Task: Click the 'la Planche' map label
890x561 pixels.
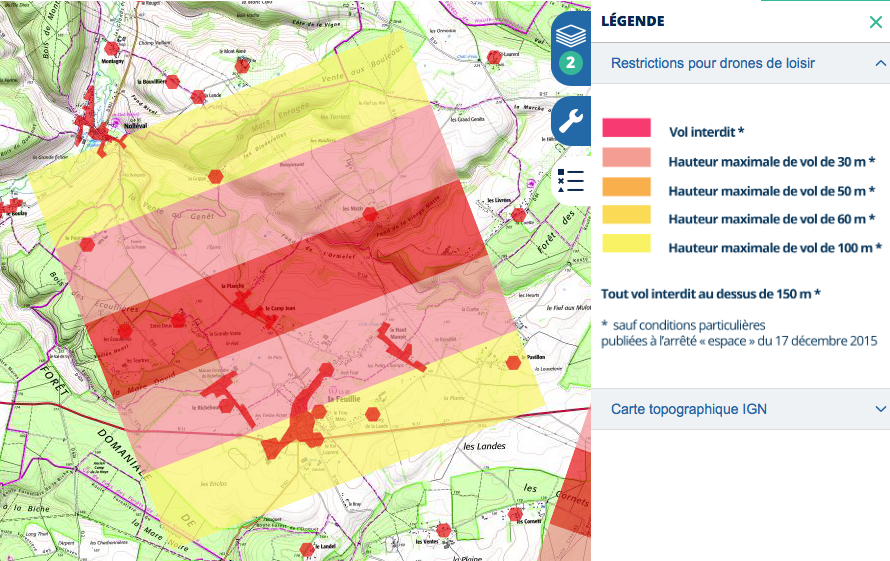Action: point(233,286)
